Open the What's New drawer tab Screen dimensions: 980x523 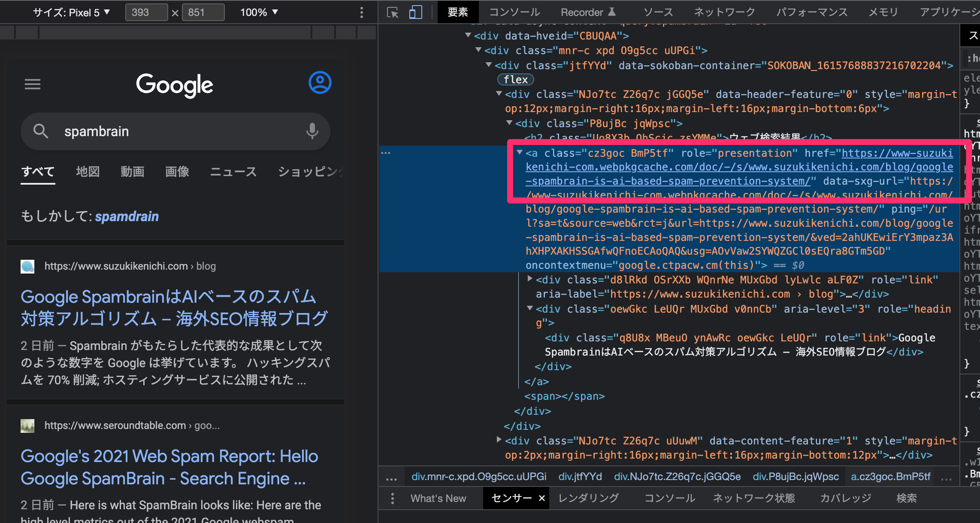438,498
